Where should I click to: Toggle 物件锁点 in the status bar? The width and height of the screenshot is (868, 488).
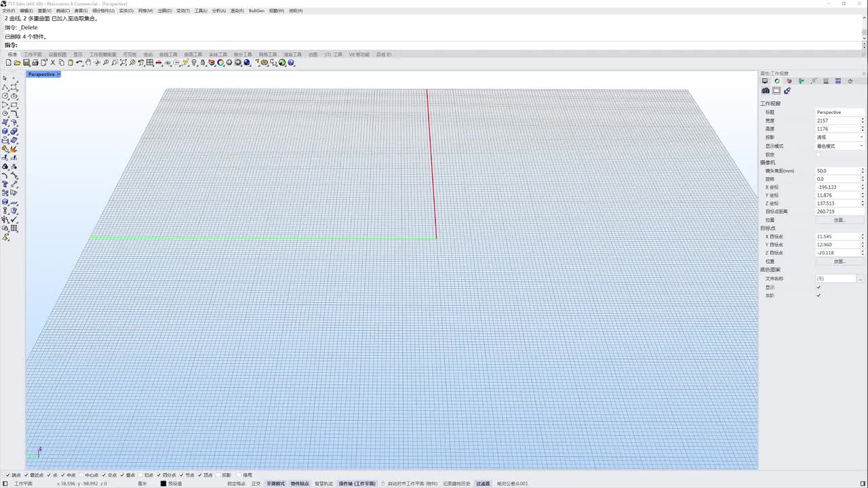[x=300, y=484]
